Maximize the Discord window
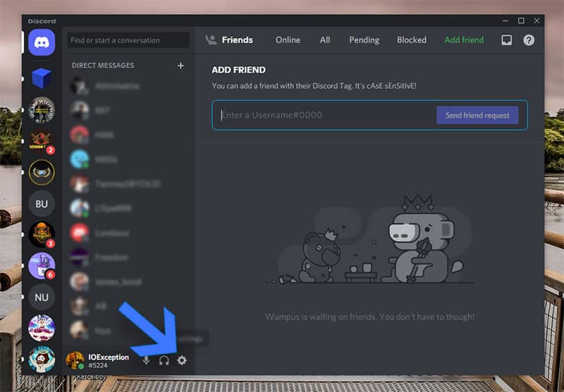Image resolution: width=564 pixels, height=392 pixels. [x=521, y=21]
